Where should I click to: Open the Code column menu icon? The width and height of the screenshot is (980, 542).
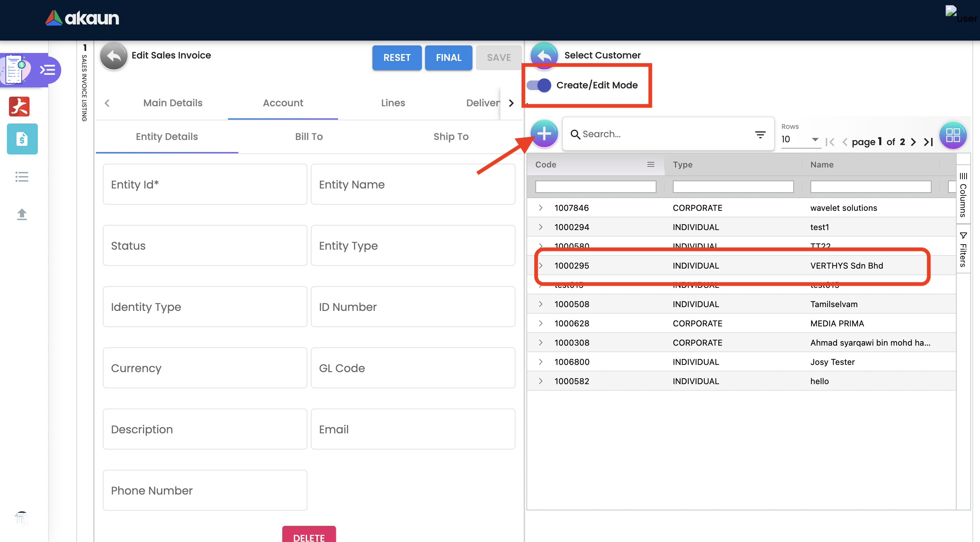(x=651, y=164)
